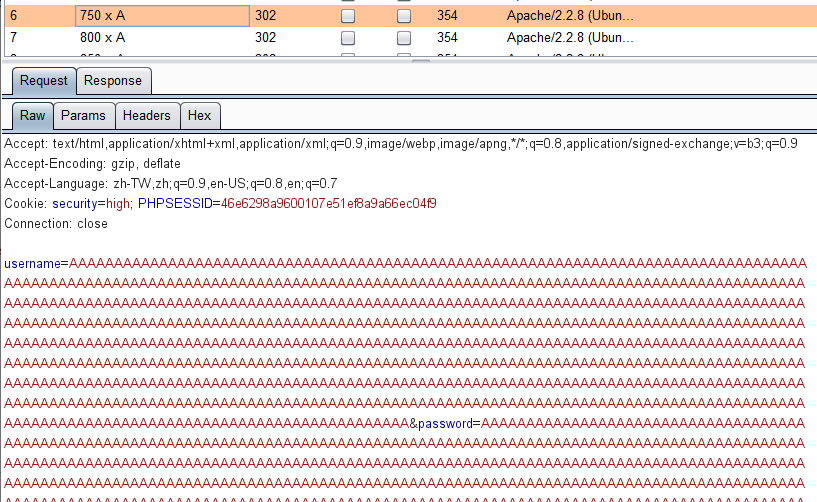
Task: Click the PHPSESSID session value
Action: coord(329,204)
